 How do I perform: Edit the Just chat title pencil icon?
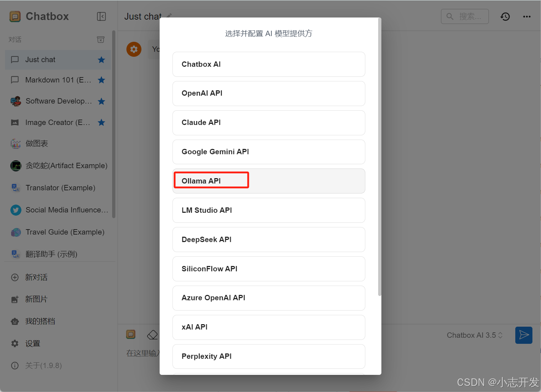pos(169,16)
